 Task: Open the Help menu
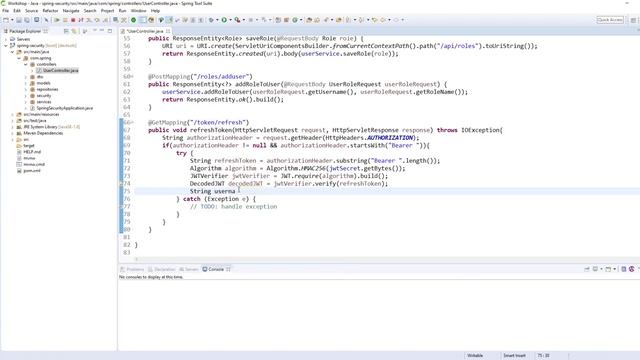[156, 11]
